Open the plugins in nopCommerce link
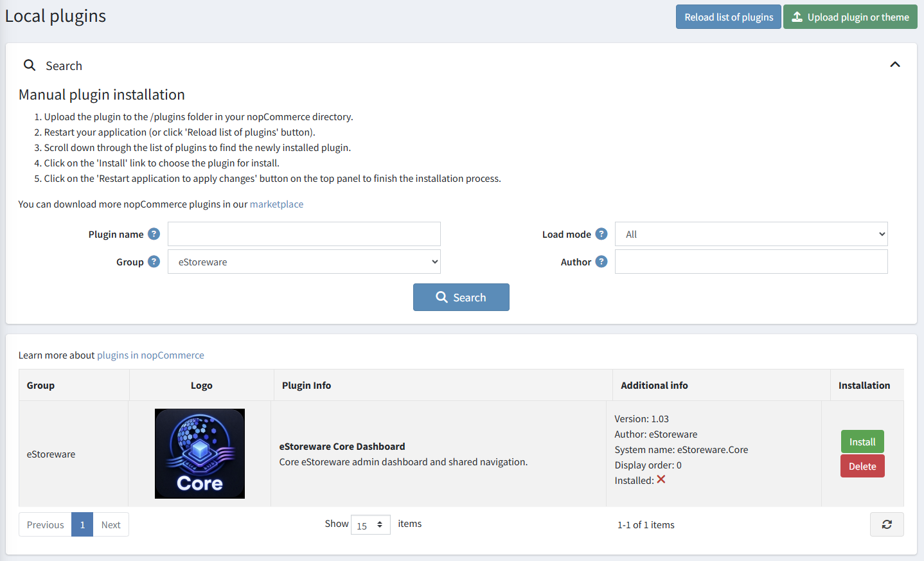This screenshot has height=561, width=924. point(150,355)
